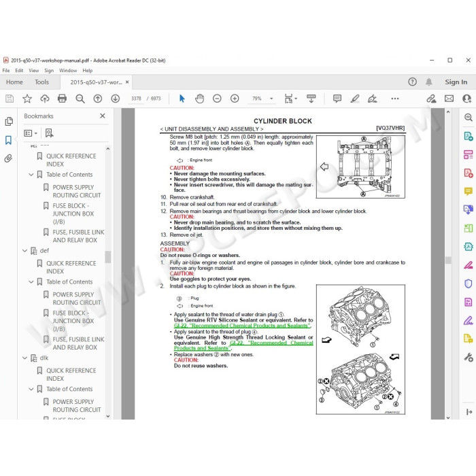Open the notifications bell
Screen dimensions: 476x476
[x=428, y=82]
